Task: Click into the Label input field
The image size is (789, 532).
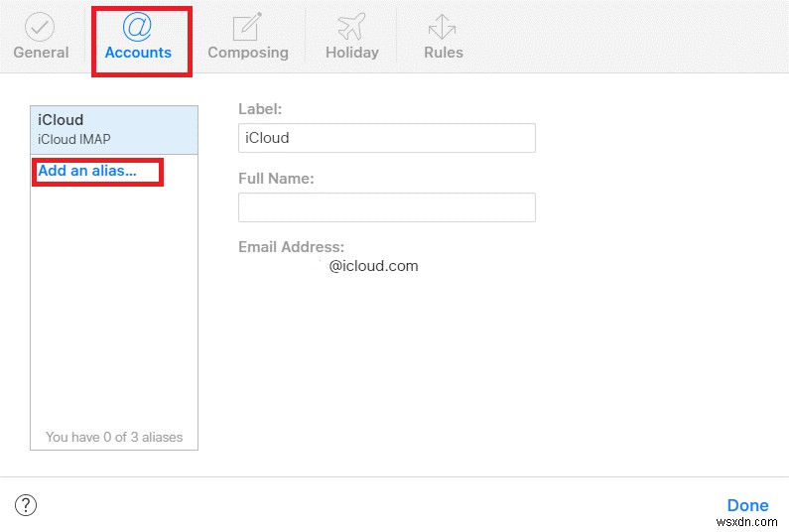Action: click(x=386, y=137)
